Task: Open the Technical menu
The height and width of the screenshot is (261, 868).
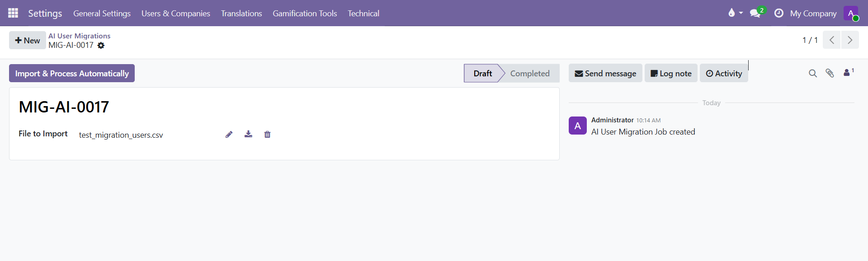Action: point(363,14)
